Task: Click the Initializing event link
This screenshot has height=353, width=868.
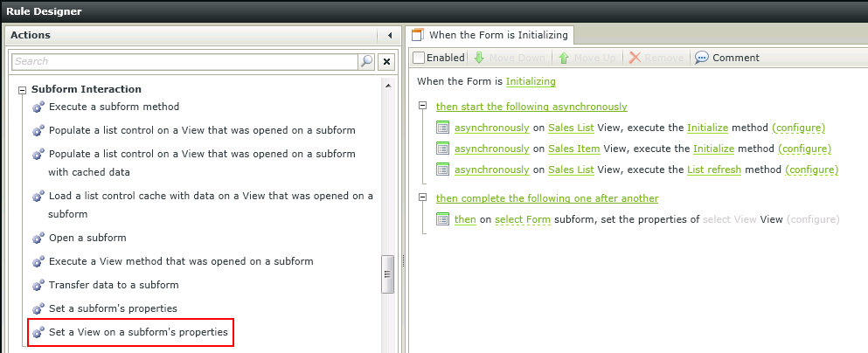Action: (531, 81)
